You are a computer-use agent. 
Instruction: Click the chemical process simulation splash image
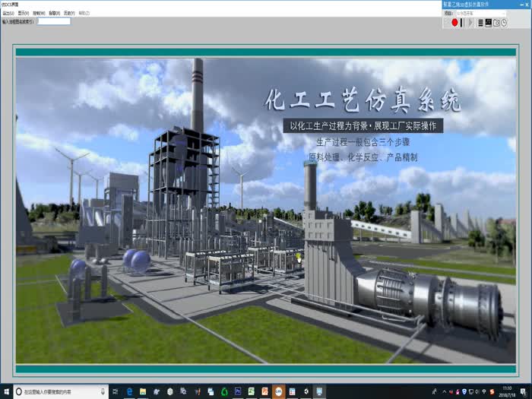point(266,205)
